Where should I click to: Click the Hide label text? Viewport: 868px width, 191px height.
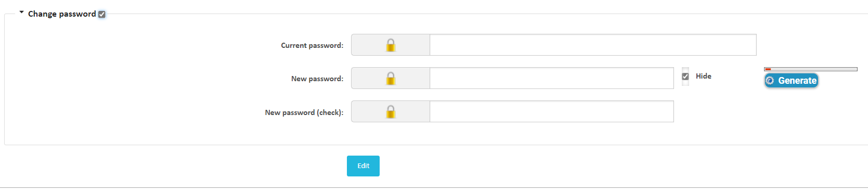pyautogui.click(x=704, y=76)
